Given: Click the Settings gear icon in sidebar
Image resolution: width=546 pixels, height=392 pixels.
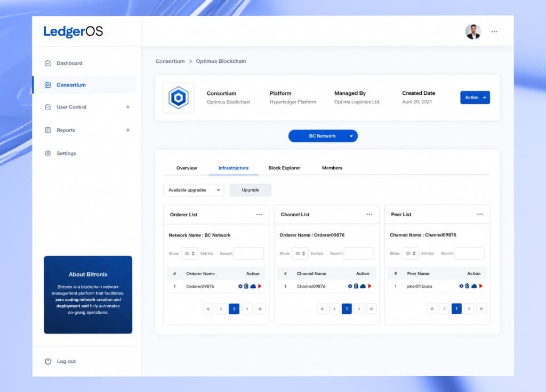Looking at the screenshot, I should pos(47,153).
